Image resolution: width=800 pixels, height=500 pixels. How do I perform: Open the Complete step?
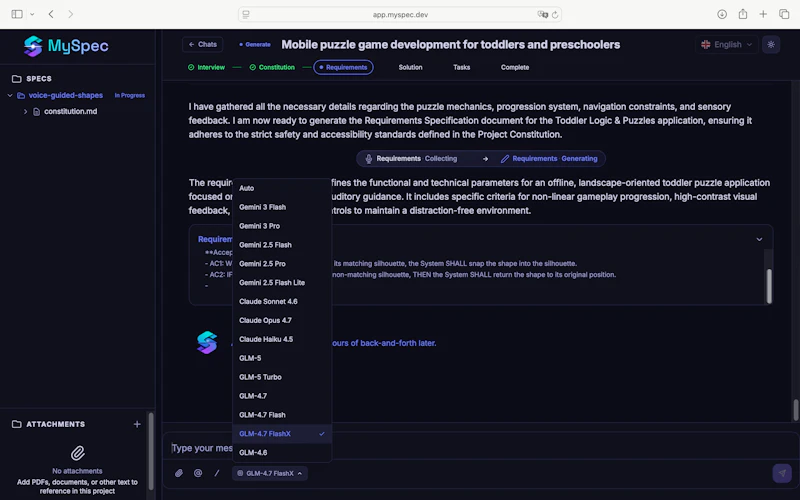point(515,67)
